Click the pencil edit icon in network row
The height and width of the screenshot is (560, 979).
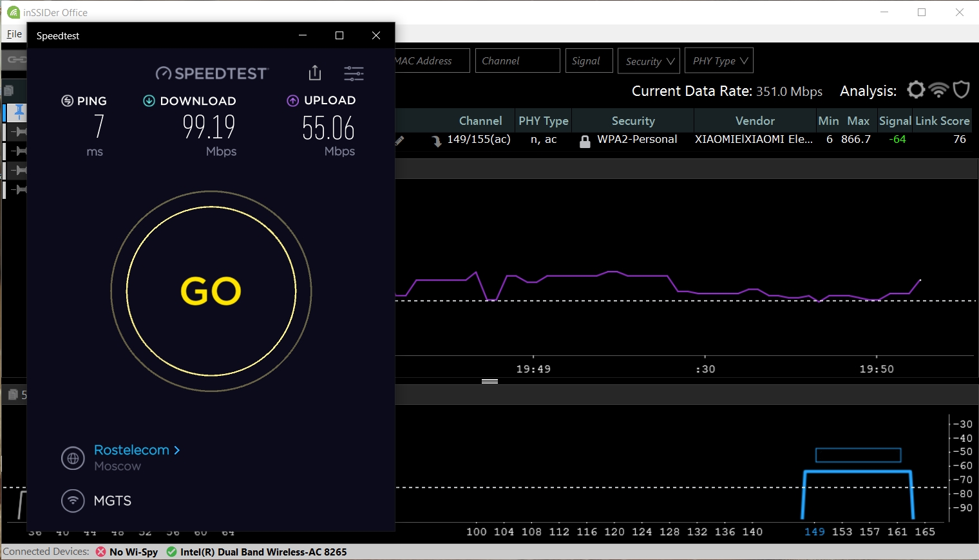(400, 140)
